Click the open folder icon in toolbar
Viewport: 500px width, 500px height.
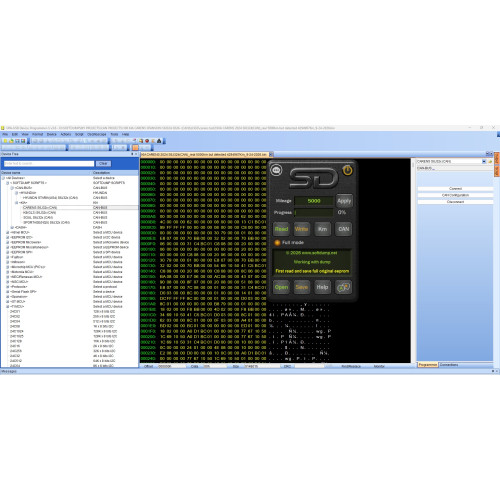pos(11,141)
